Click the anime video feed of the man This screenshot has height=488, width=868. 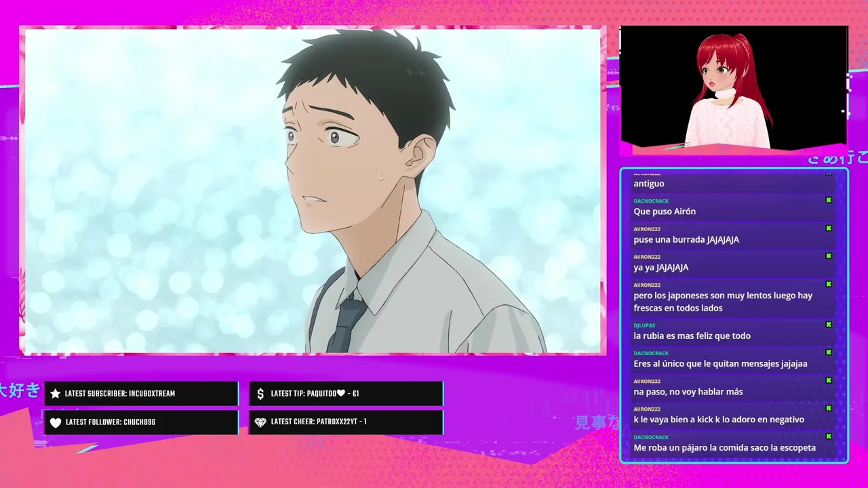[313, 190]
